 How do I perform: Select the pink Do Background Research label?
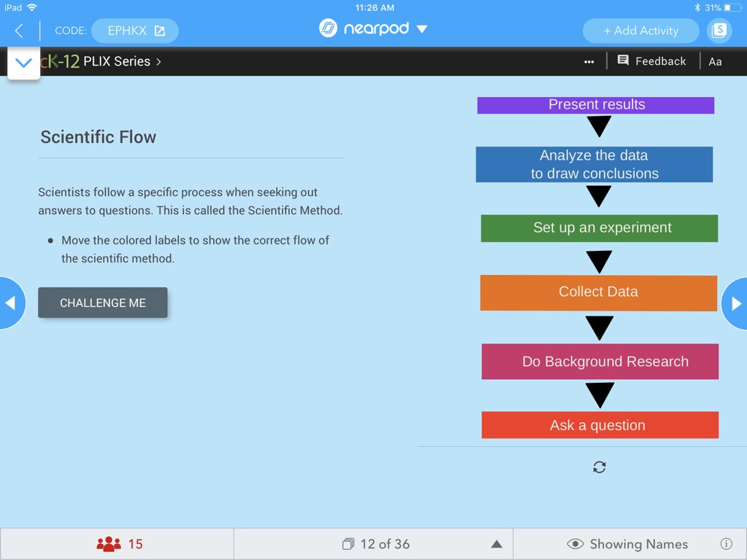click(600, 362)
